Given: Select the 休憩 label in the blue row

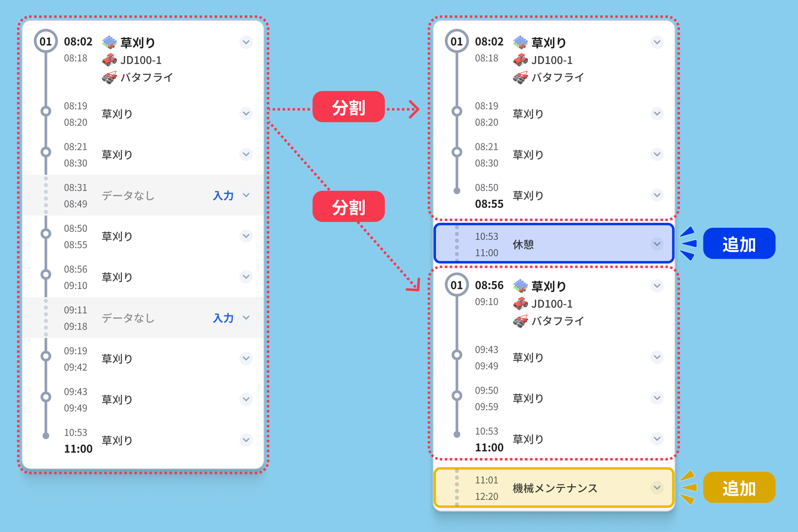Looking at the screenshot, I should pyautogui.click(x=523, y=244).
